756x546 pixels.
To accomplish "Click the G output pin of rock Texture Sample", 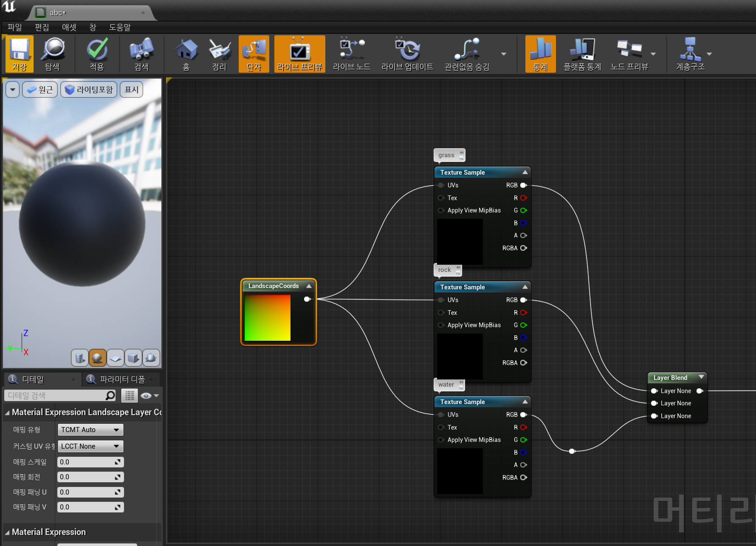I will click(x=523, y=325).
